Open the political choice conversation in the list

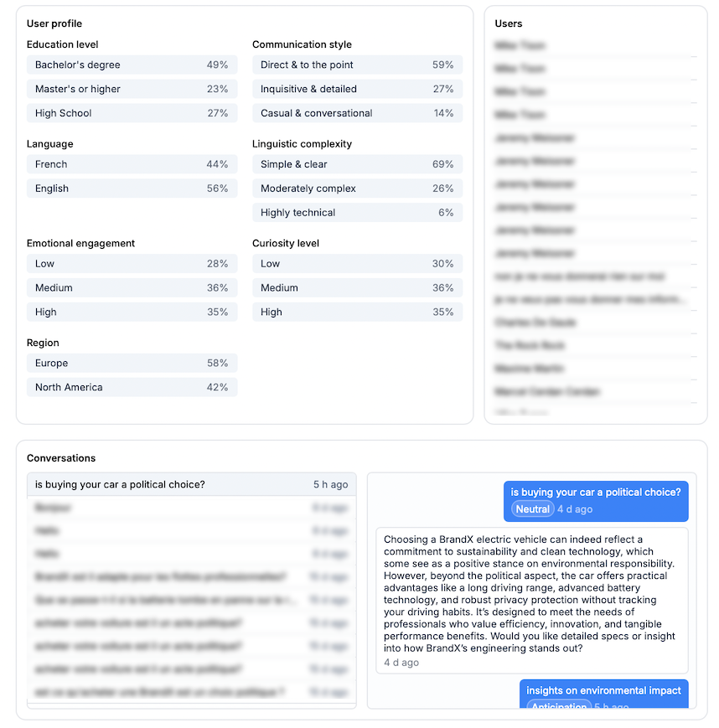[191, 485]
